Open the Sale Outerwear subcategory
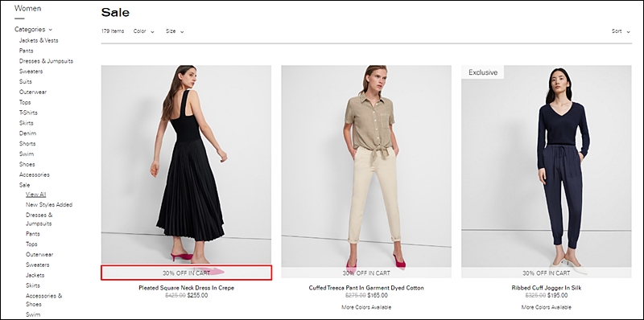This screenshot has height=320, width=644. [39, 254]
